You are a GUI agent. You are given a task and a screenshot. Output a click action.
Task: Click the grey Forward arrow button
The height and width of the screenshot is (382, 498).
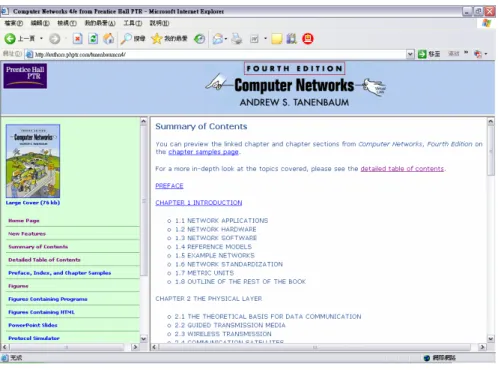(55, 39)
